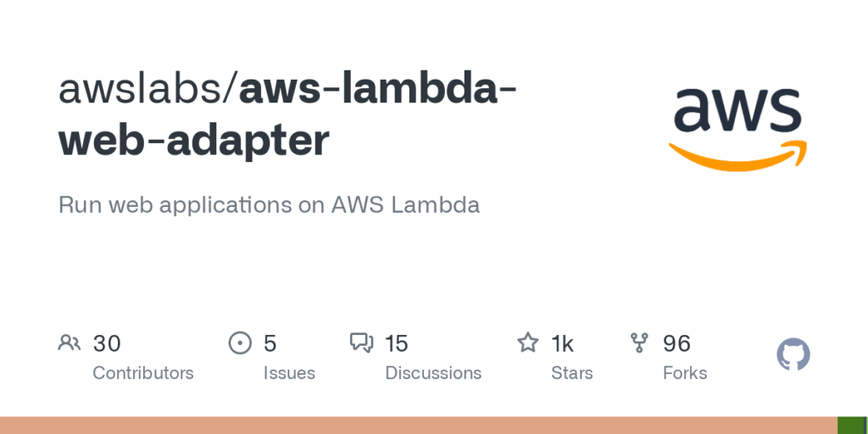Click the Forks branch icon
This screenshot has width=868, height=434.
(640, 342)
